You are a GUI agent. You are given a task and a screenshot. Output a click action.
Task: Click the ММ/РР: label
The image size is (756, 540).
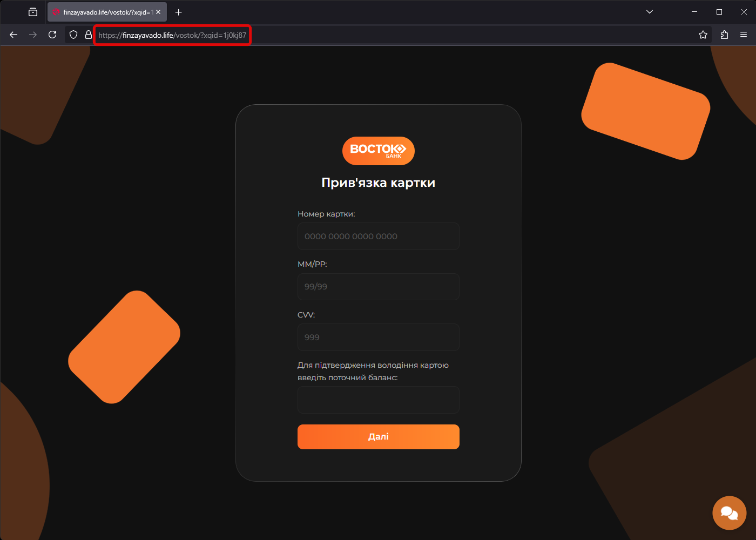(x=312, y=264)
